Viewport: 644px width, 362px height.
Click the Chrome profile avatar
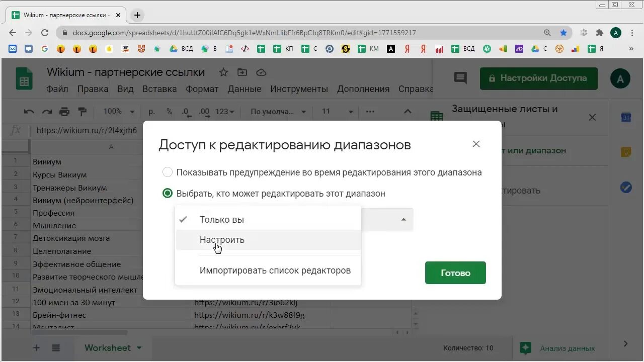click(x=615, y=33)
